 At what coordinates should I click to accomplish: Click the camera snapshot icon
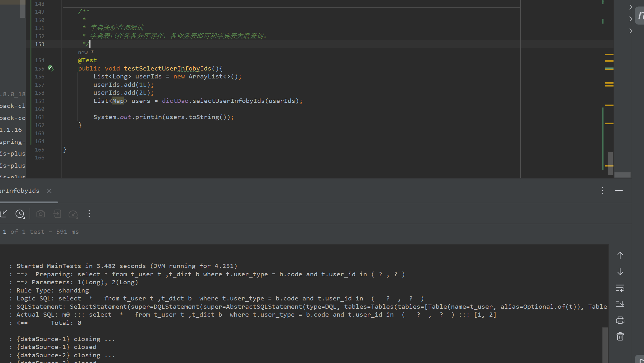point(41,214)
